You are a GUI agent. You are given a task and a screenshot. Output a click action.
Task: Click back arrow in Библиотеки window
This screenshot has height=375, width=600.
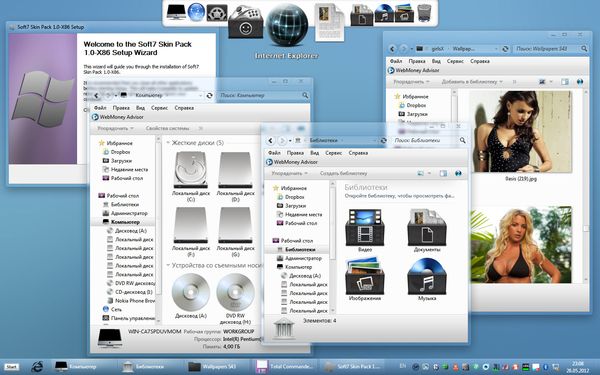[x=271, y=140]
